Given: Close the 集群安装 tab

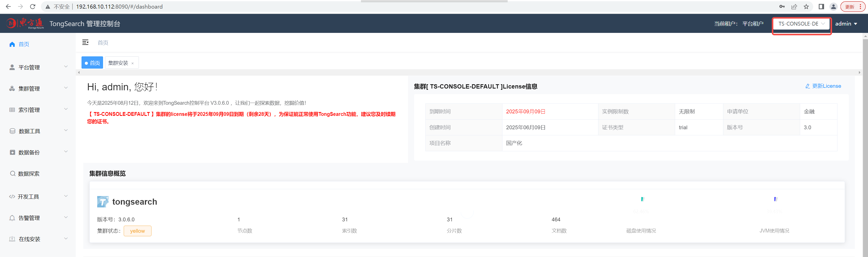Looking at the screenshot, I should pyautogui.click(x=133, y=63).
